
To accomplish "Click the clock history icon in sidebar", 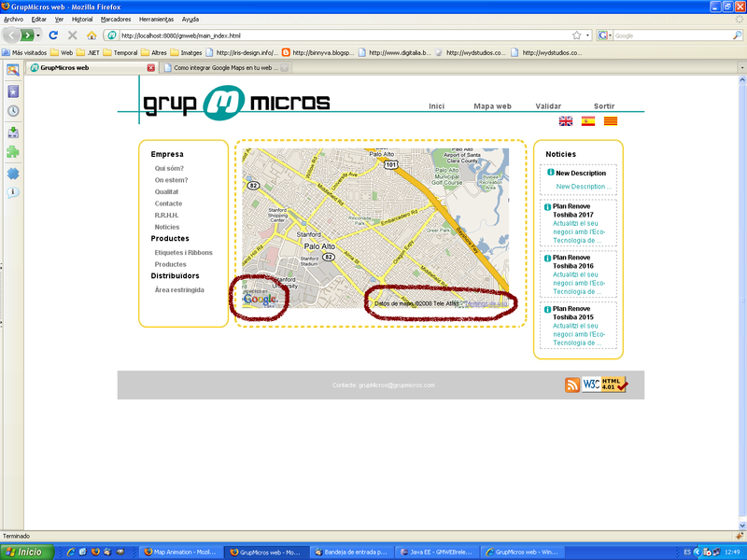I will (13, 111).
